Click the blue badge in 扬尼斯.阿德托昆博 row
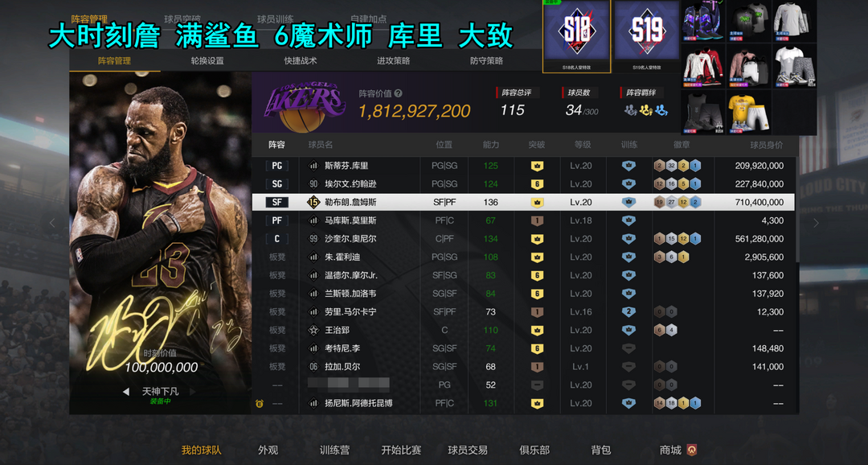Screen dimensions: 868x465 (696, 404)
